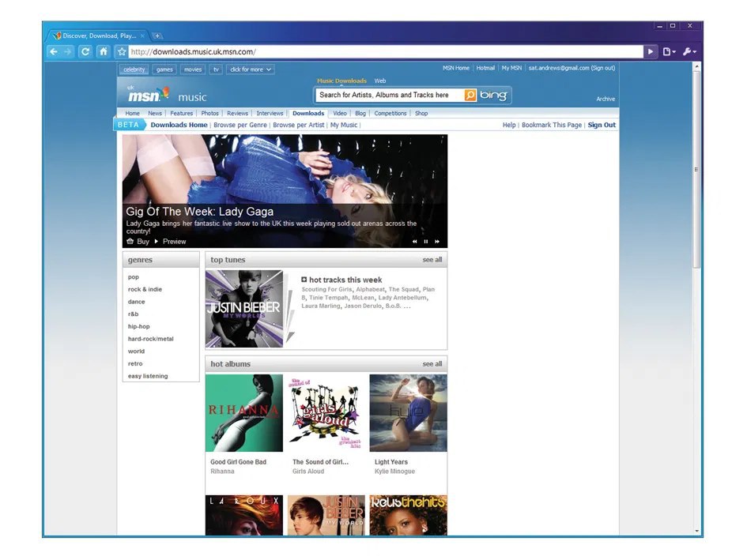Open the Girls Aloud album cover
The image size is (747, 560).
pyautogui.click(x=326, y=413)
